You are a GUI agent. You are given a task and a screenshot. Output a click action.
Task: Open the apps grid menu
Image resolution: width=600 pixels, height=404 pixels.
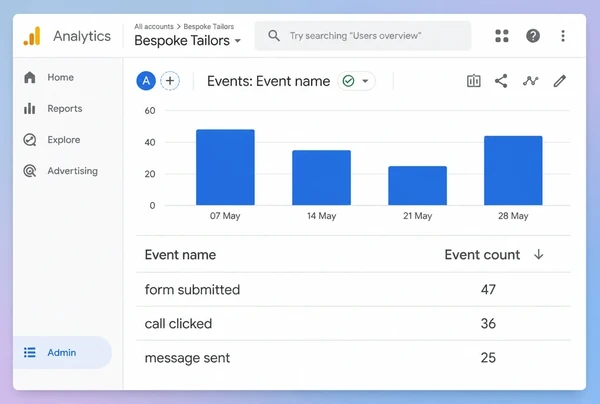tap(502, 36)
